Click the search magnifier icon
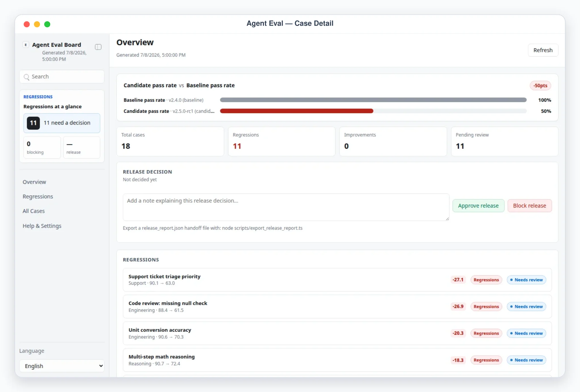580x392 pixels. tap(27, 77)
